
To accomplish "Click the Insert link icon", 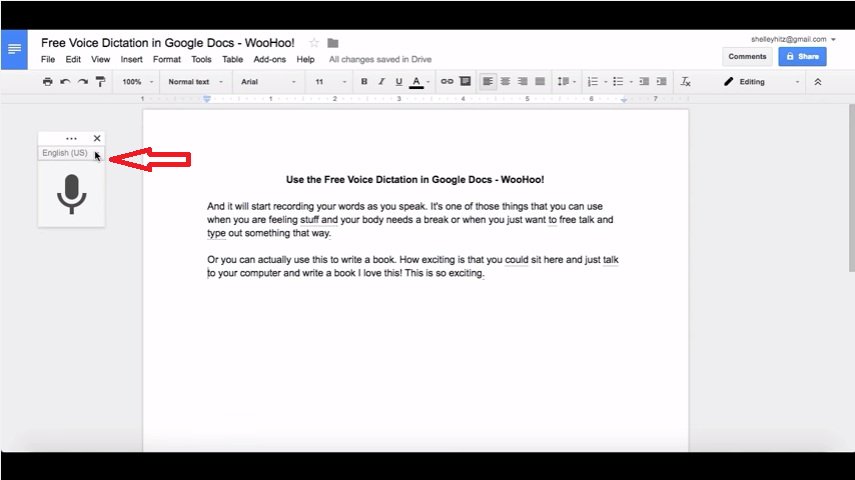I will [447, 82].
